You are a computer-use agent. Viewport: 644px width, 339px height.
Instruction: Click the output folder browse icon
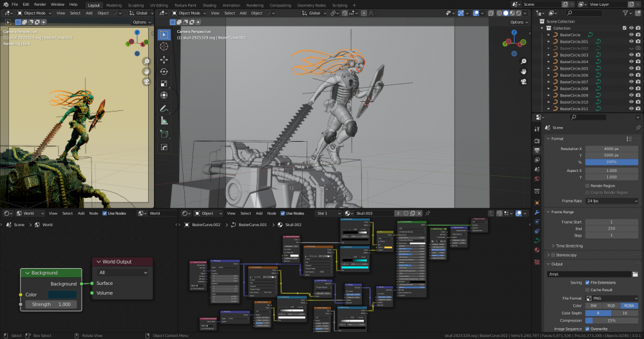coord(635,274)
